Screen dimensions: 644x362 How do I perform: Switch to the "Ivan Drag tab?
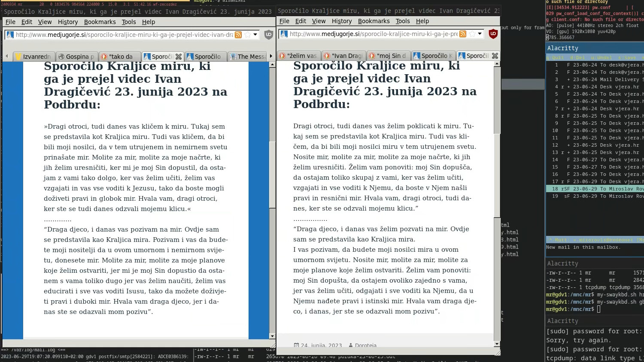click(x=343, y=56)
